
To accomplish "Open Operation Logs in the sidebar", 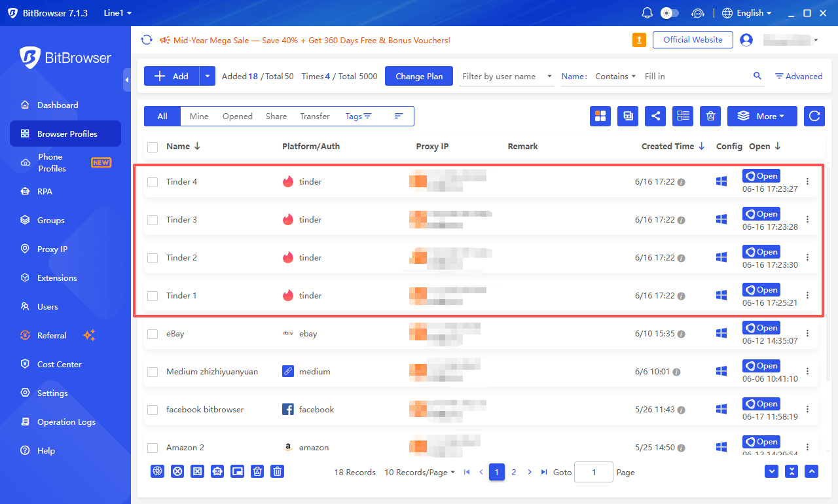I will tap(65, 422).
